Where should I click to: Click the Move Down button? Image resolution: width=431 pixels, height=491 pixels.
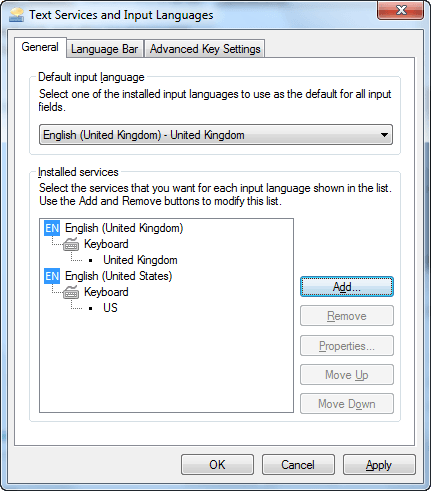(347, 404)
